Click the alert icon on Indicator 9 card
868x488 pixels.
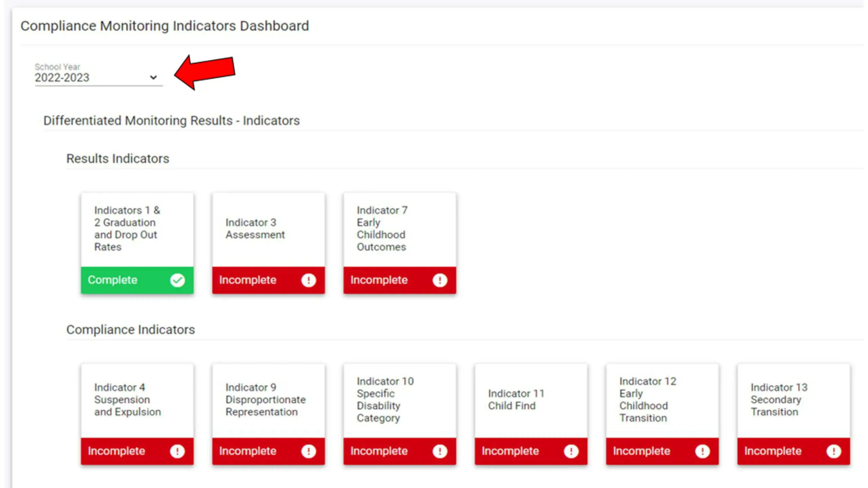pos(309,451)
